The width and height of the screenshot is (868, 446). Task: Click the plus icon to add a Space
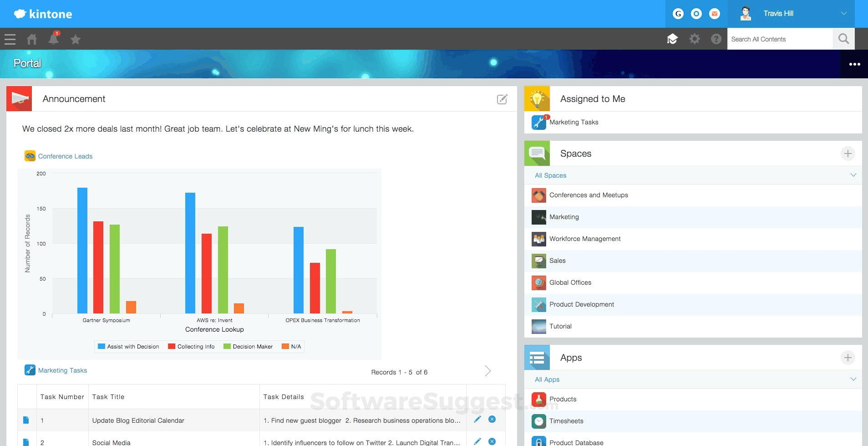pos(848,154)
